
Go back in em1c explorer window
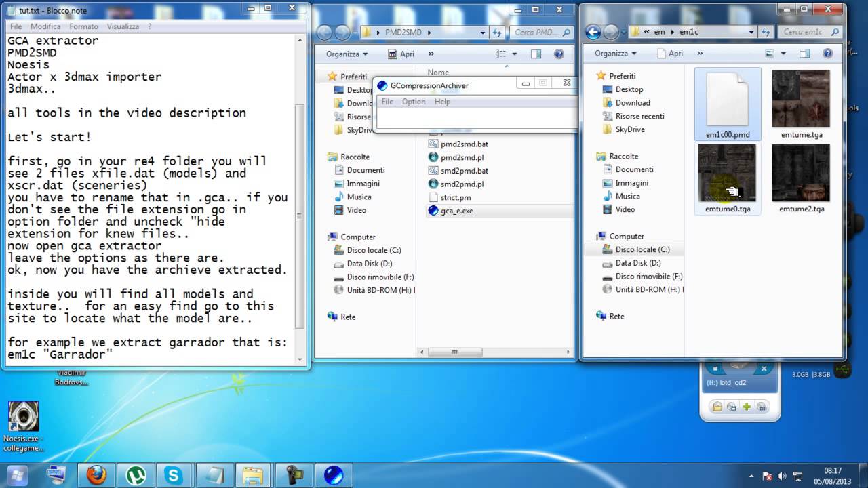pyautogui.click(x=593, y=32)
